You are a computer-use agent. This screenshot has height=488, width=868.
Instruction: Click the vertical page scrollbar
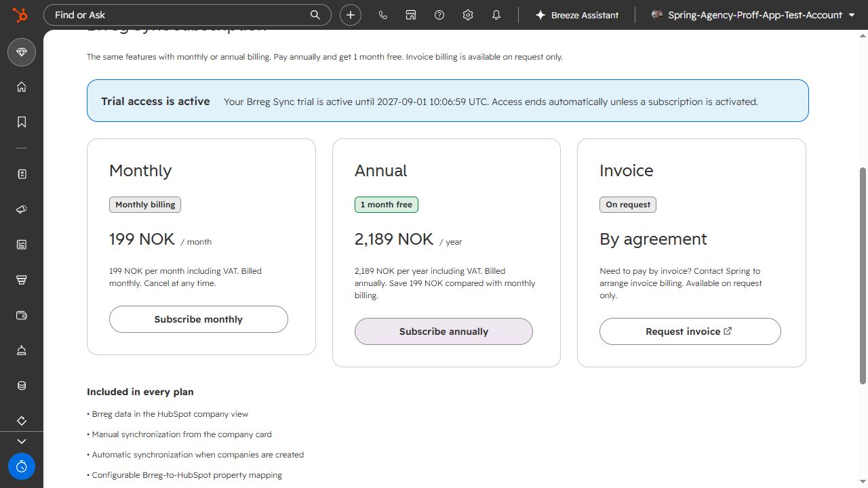pos(863,275)
